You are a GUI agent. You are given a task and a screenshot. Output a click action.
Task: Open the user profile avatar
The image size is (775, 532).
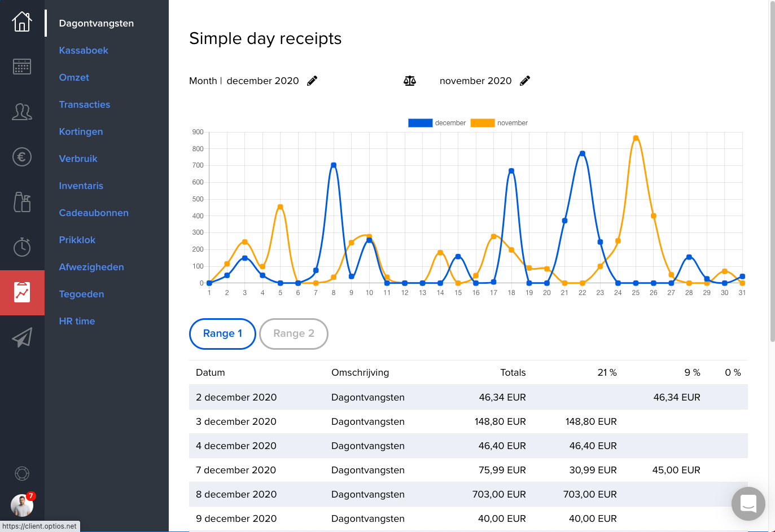tap(22, 505)
